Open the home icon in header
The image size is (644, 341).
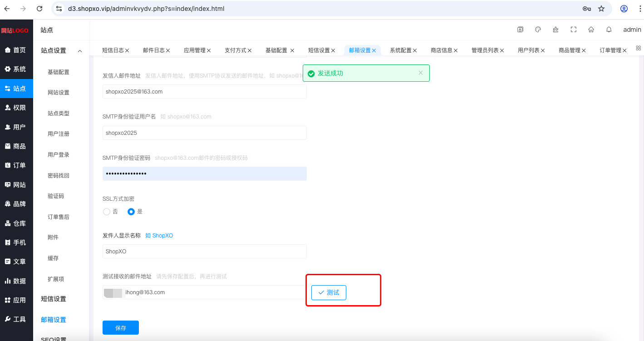point(591,30)
